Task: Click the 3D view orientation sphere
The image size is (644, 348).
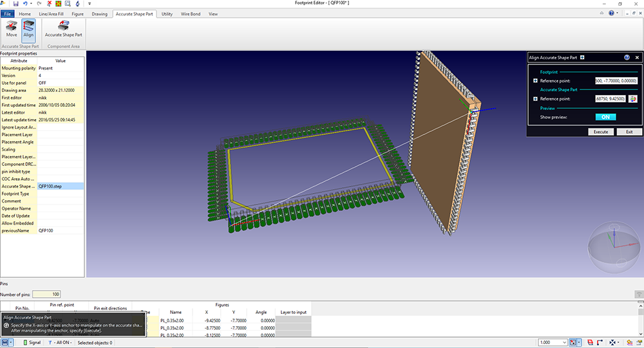Action: [612, 246]
